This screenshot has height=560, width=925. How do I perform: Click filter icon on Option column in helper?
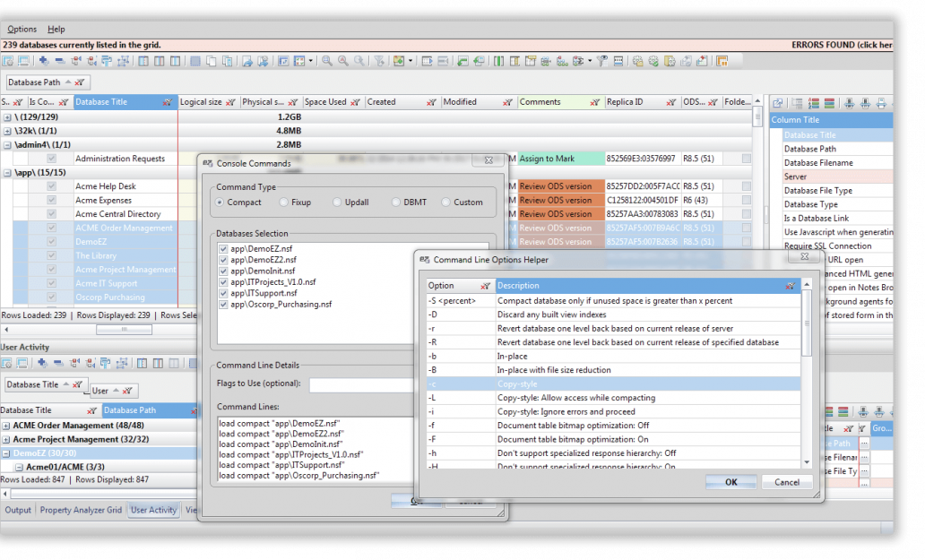(x=485, y=286)
